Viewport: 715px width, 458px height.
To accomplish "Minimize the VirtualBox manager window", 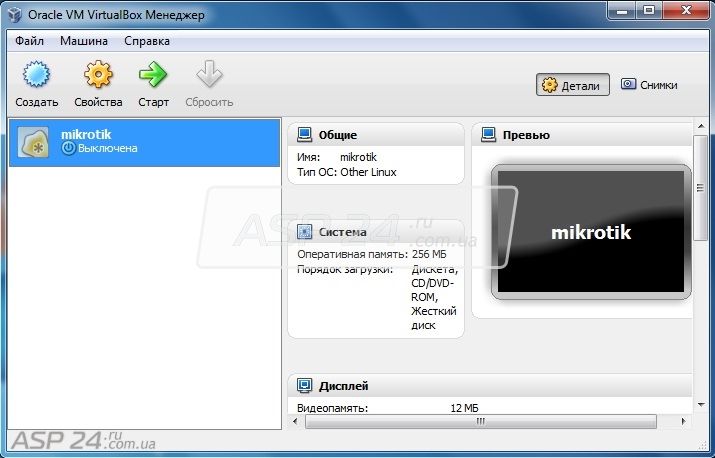I will point(622,10).
